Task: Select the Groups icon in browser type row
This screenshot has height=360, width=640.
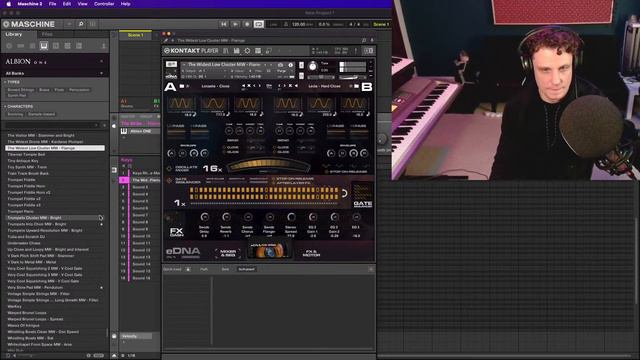Action: point(20,46)
